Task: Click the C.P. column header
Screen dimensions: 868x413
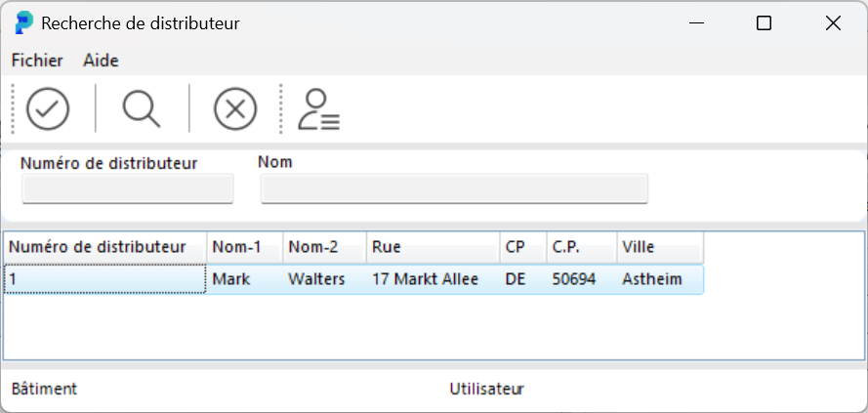Action: 581,247
